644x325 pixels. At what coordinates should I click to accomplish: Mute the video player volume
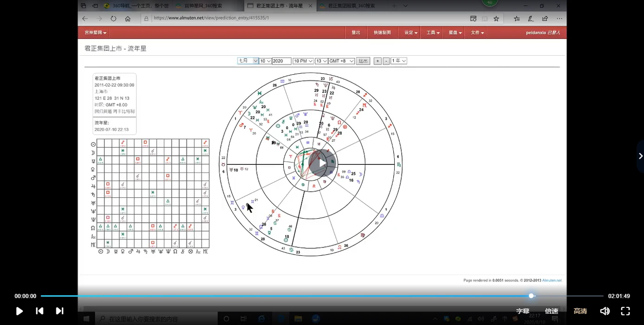(x=605, y=311)
